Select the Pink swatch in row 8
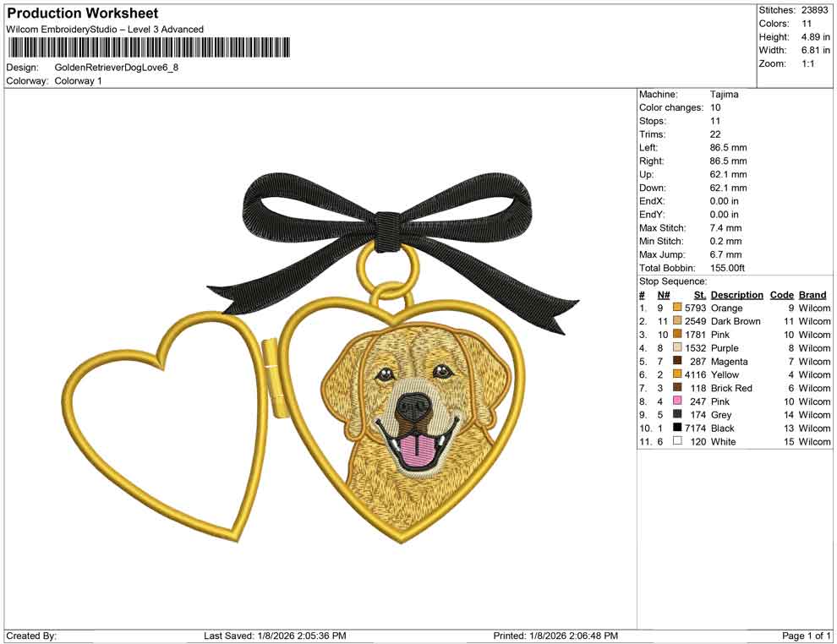 point(676,401)
